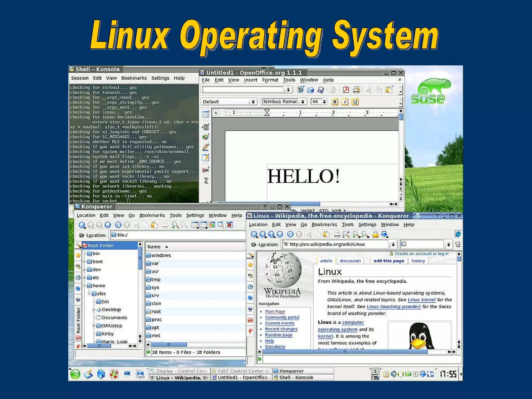Click Icon View button in Konqueror file manager
The height and width of the screenshot is (399, 532).
[195, 225]
